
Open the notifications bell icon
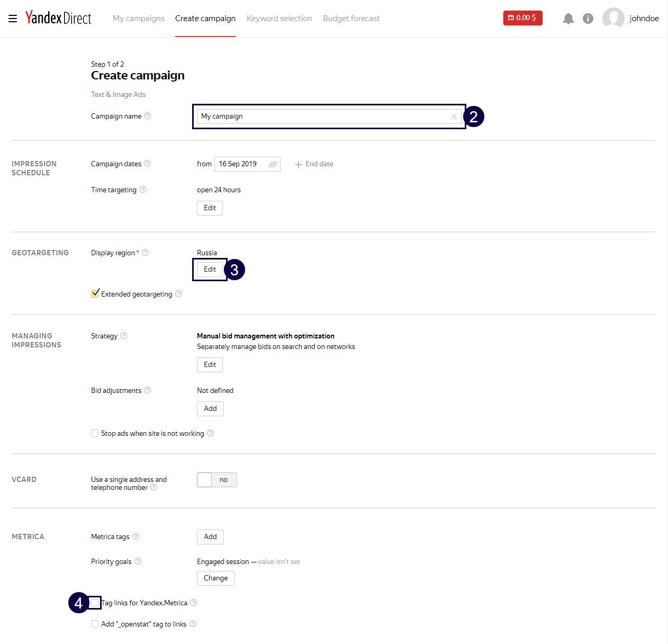click(x=568, y=18)
